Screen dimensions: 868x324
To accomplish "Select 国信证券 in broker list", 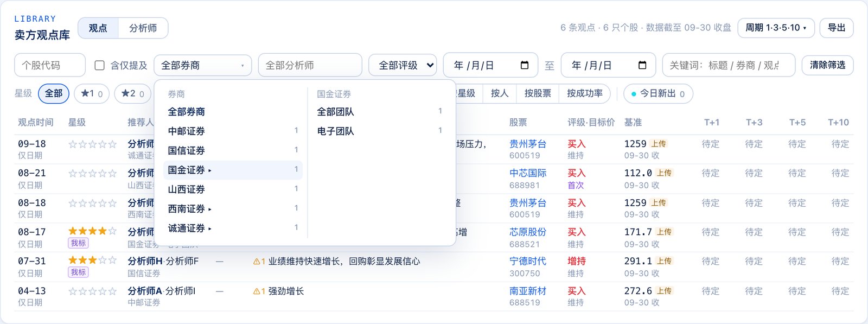I will click(233, 150).
